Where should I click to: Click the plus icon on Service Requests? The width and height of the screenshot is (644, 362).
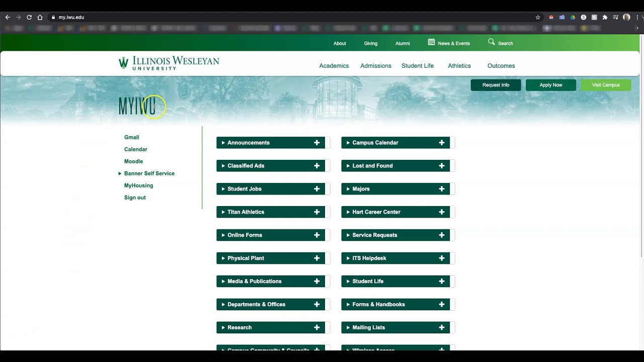[x=442, y=235]
